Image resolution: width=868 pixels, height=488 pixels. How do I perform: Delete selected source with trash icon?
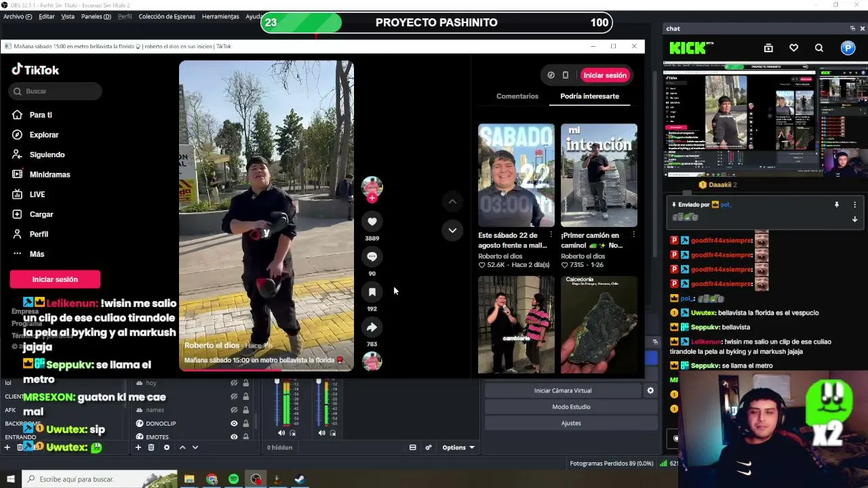pos(151,447)
